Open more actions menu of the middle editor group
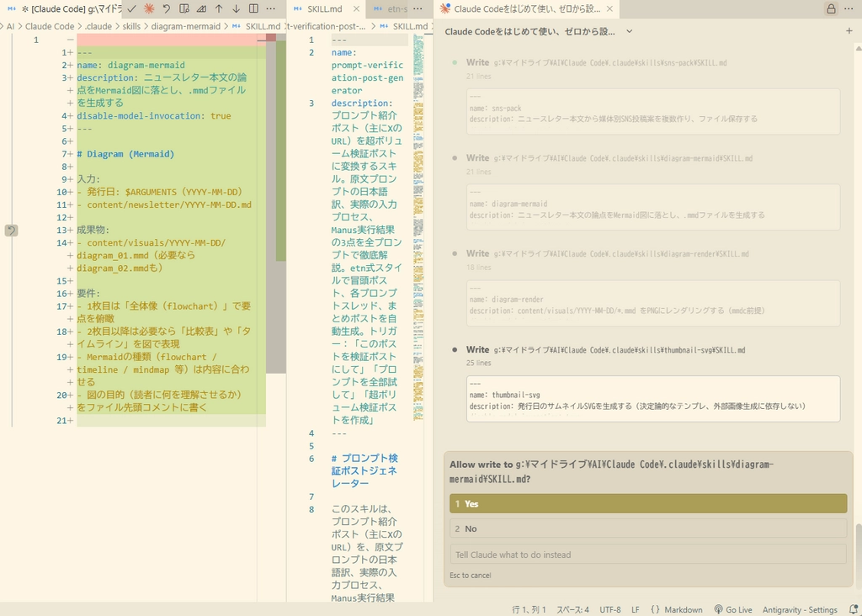Screen dimensions: 862x616 (418, 8)
